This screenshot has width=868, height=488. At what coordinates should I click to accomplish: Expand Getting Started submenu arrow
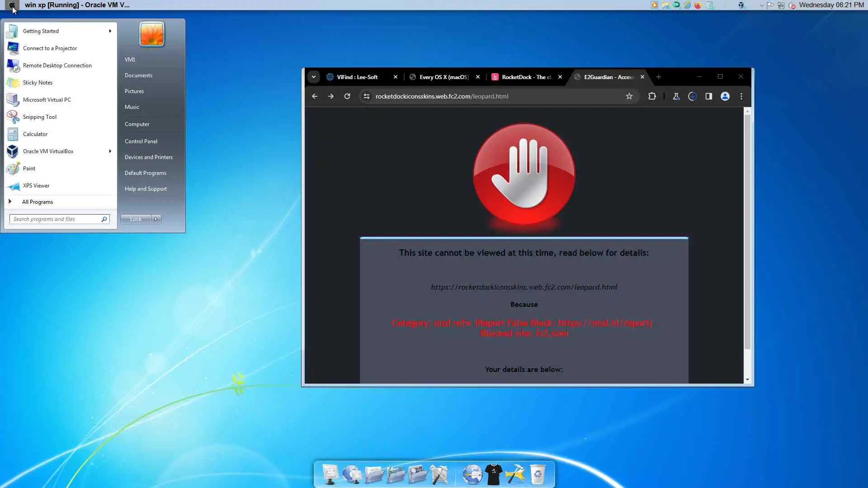pyautogui.click(x=110, y=31)
